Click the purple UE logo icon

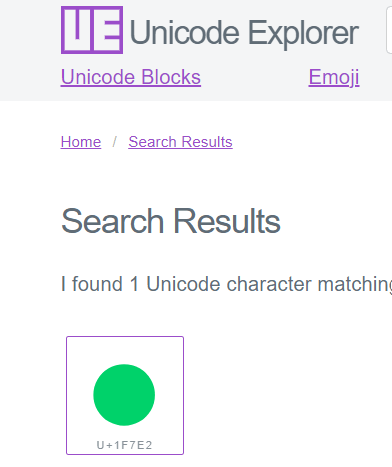click(92, 30)
